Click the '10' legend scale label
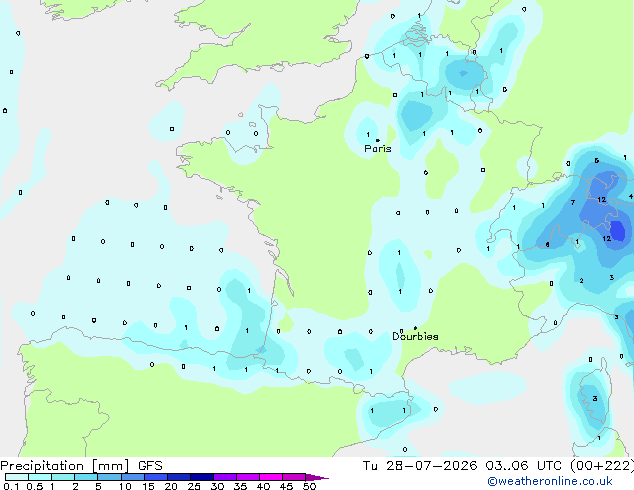 pos(125,486)
